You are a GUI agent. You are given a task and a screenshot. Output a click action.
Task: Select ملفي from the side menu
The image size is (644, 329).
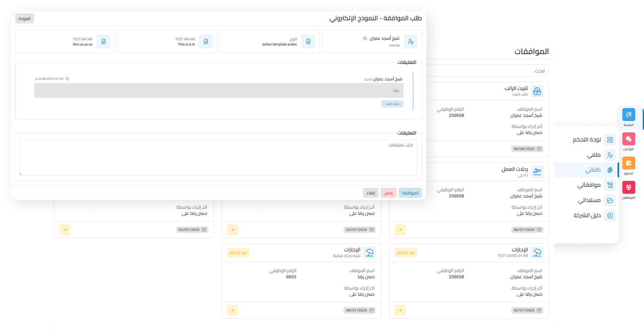(x=594, y=155)
